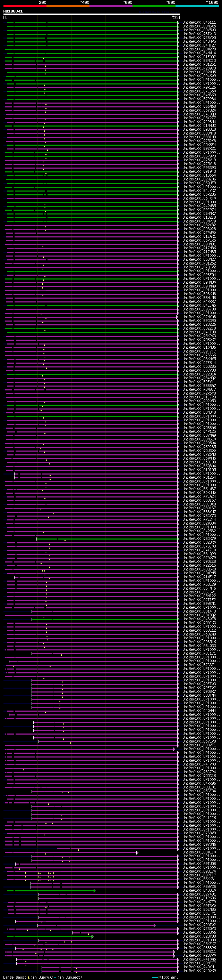The image size is (222, 980).
Task: Click hit label UniRef100_B7PR84
Action: 199,99
